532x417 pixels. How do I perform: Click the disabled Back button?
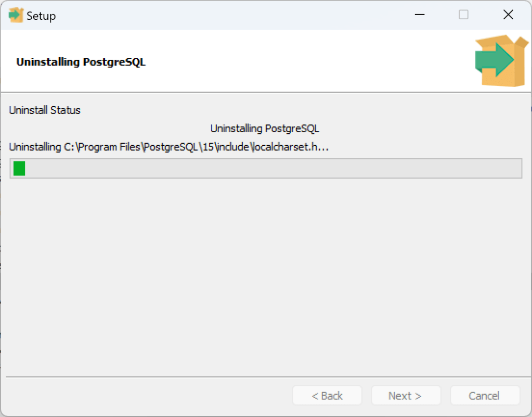tap(327, 396)
